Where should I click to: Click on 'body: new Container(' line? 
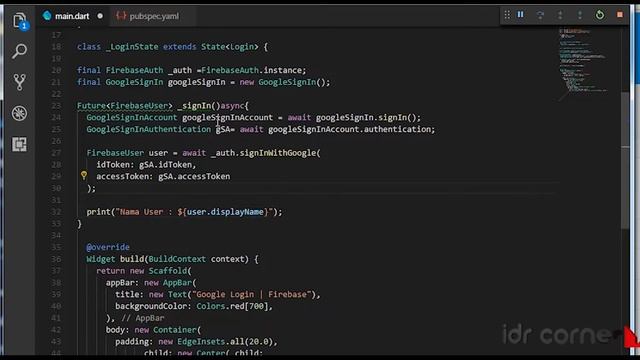coord(153,330)
